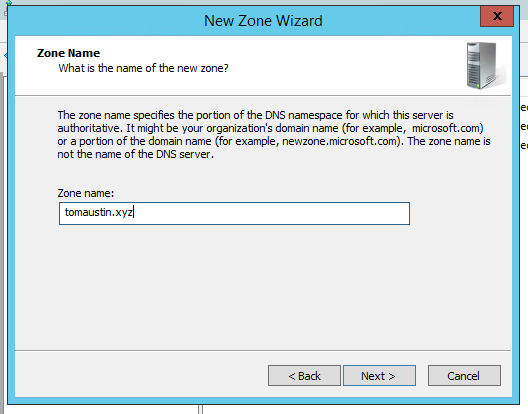The width and height of the screenshot is (528, 414).
Task: Go back with the < Back button
Action: pyautogui.click(x=304, y=376)
